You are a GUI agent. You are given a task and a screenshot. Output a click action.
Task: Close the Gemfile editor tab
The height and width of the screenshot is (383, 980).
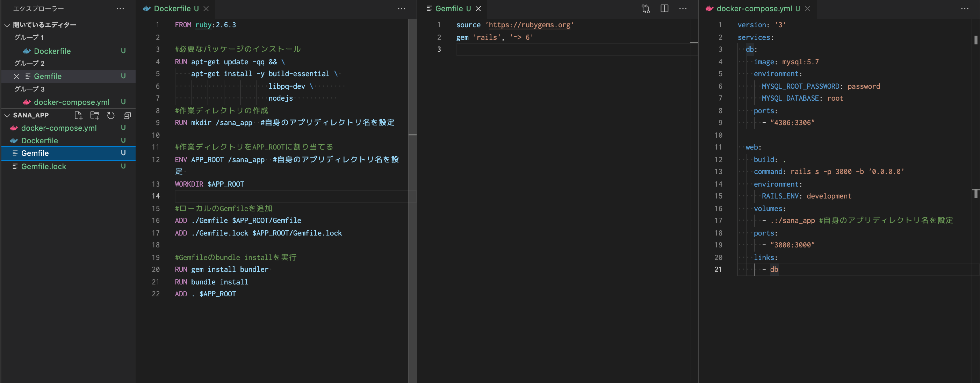pyautogui.click(x=478, y=8)
